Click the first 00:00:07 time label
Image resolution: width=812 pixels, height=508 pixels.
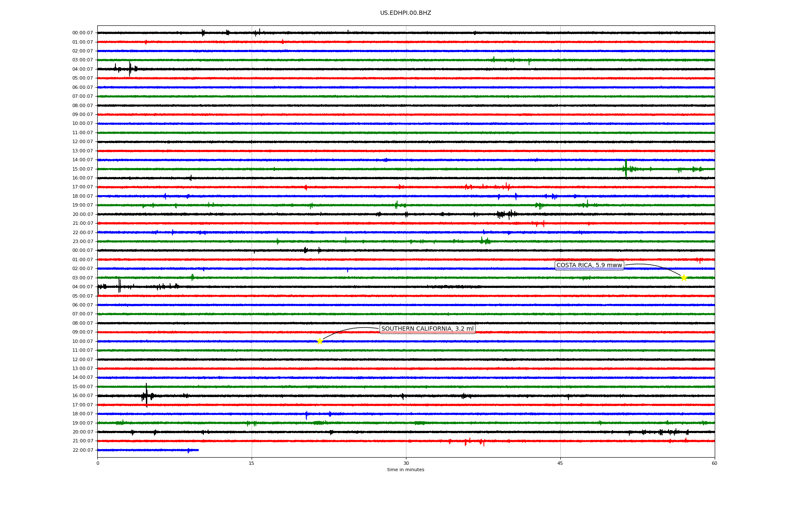click(x=82, y=33)
